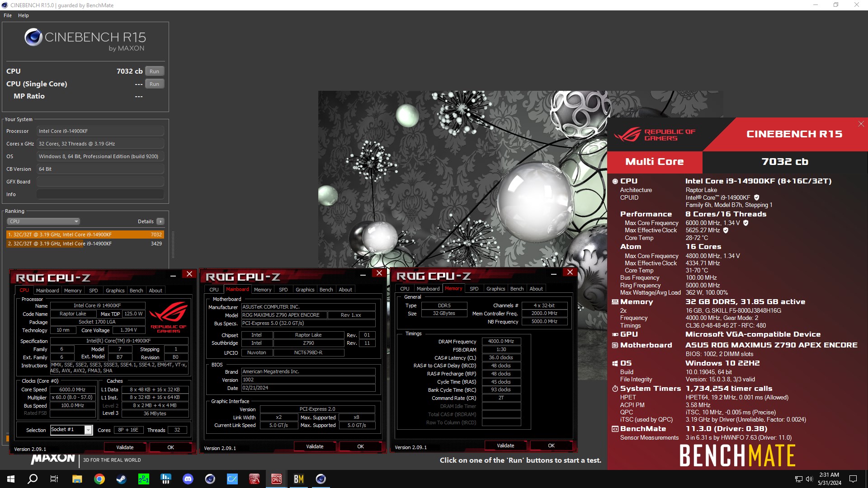868x488 pixels.
Task: Open SPD tab in first CPU-Z
Action: click(x=94, y=291)
